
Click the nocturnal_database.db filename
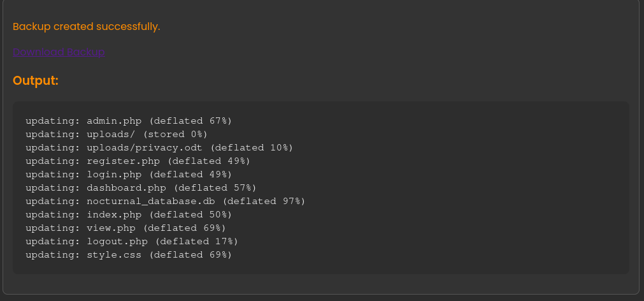click(x=151, y=201)
